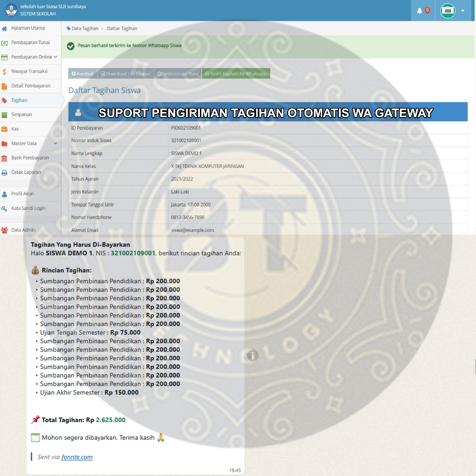The width and height of the screenshot is (476, 476).
Task: Click X-TKJ TEKNIK KOMPUTER JARINGAN class value
Action: (207, 166)
